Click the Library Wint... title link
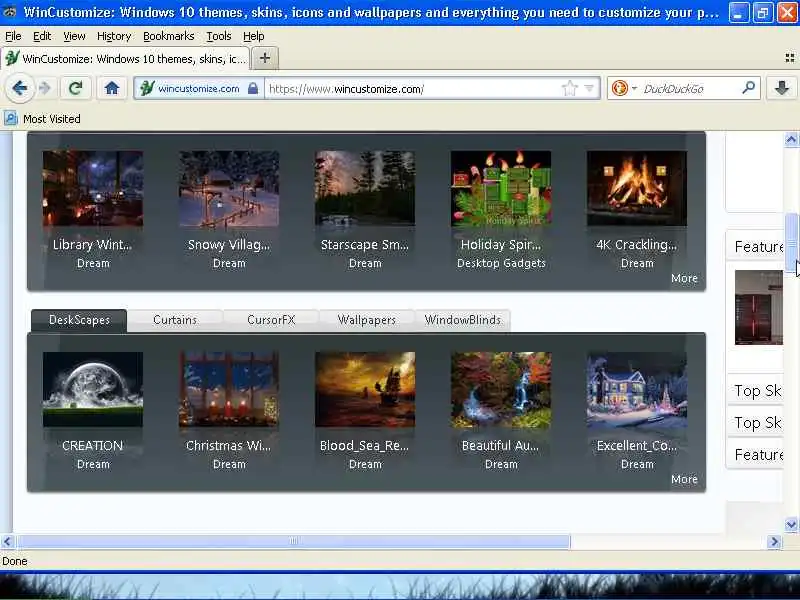This screenshot has height=600, width=800. pos(92,245)
